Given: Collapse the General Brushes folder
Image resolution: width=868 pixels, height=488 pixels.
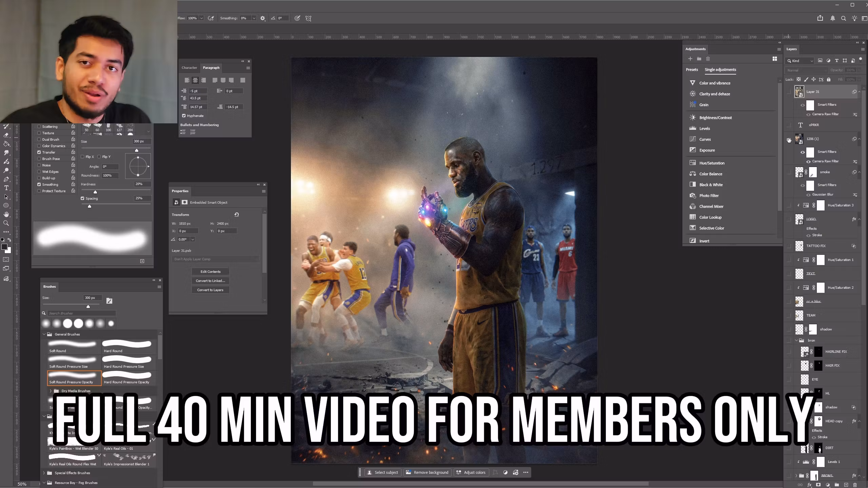Looking at the screenshot, I should pyautogui.click(x=44, y=334).
